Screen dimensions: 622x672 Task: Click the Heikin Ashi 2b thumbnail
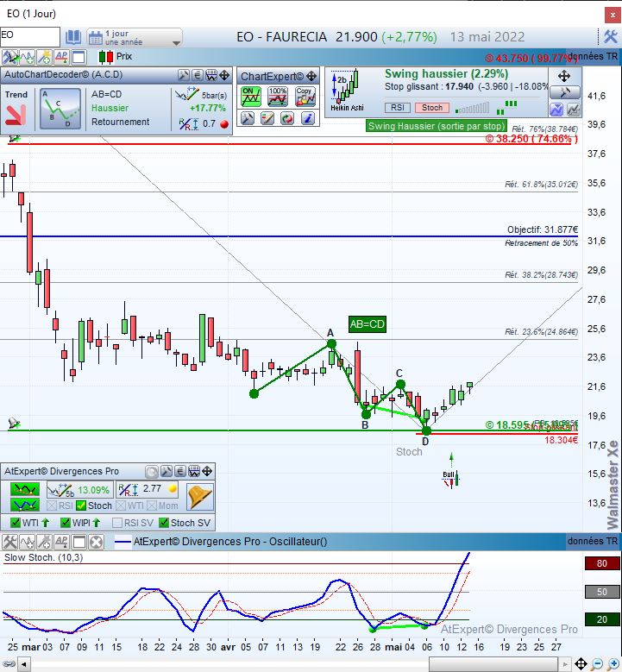pos(347,90)
